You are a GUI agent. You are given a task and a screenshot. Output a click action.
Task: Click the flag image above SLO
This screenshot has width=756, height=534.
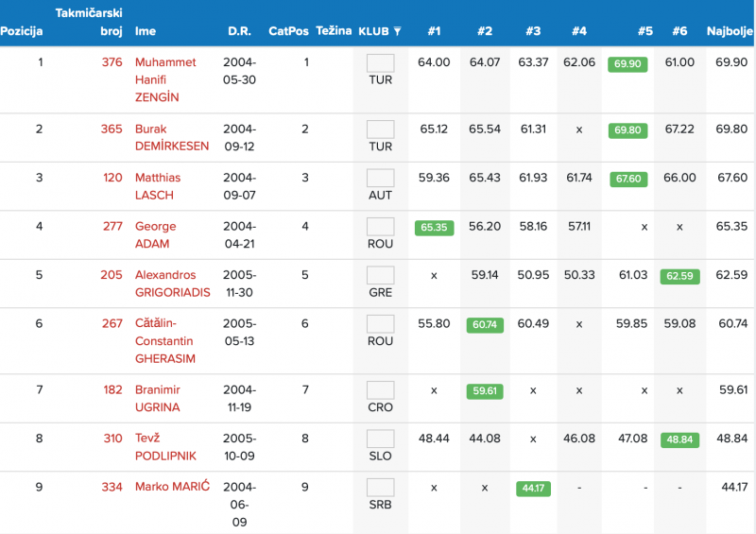pyautogui.click(x=380, y=439)
